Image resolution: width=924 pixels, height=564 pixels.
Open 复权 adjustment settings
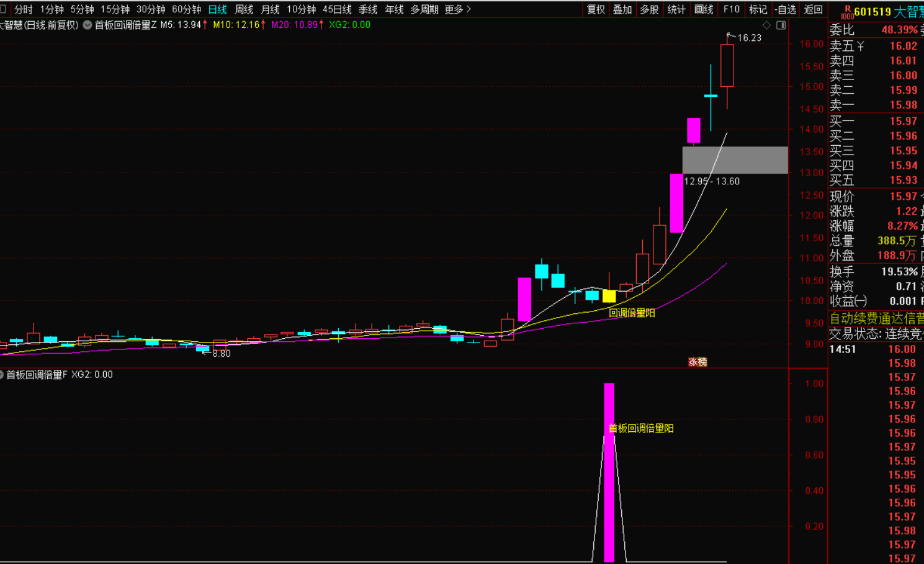coord(596,9)
